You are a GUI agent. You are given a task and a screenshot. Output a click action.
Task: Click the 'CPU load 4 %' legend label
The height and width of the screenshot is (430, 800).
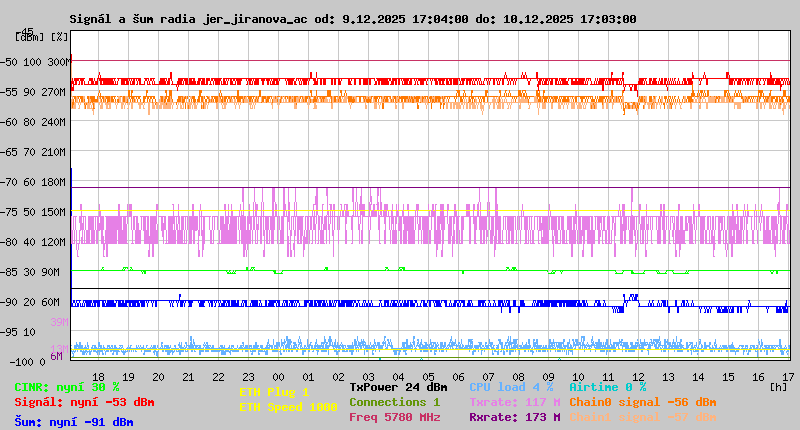511,387
